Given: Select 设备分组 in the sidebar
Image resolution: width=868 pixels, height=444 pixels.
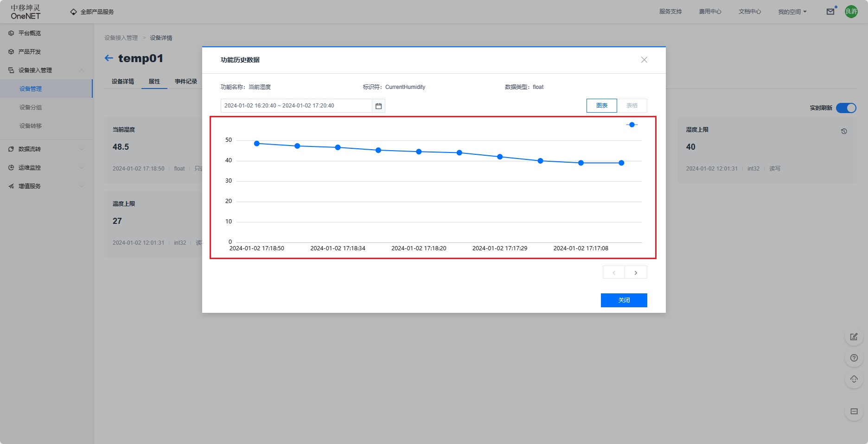Looking at the screenshot, I should coord(31,108).
